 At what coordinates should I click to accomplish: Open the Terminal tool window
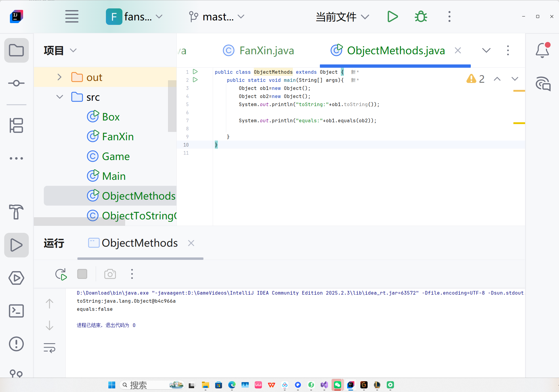[x=17, y=311]
